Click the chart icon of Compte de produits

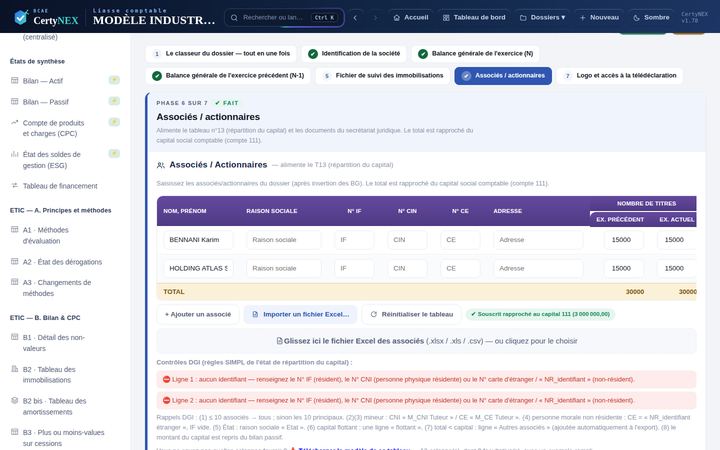[15, 123]
